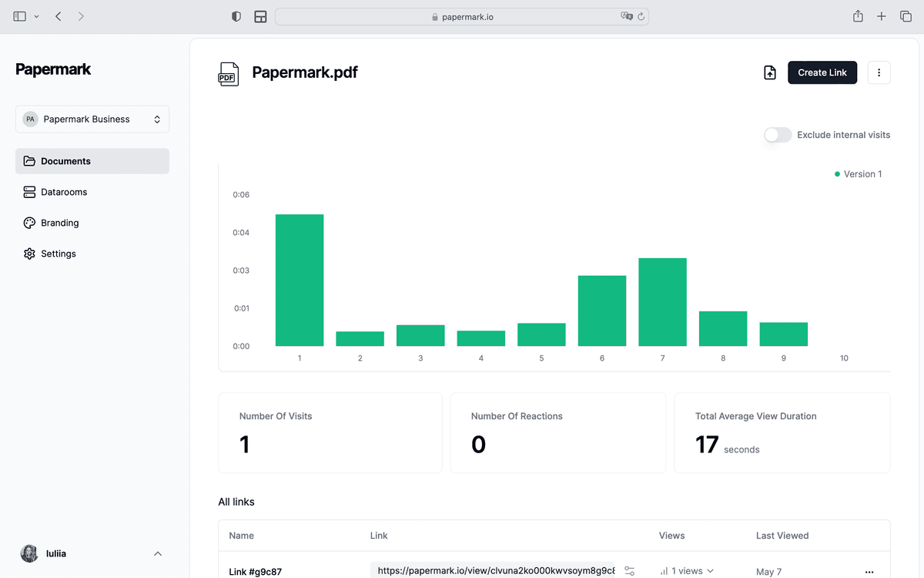Viewport: 924px width, 578px height.
Task: Open the three-dot options menu beside Create Link
Action: click(879, 72)
